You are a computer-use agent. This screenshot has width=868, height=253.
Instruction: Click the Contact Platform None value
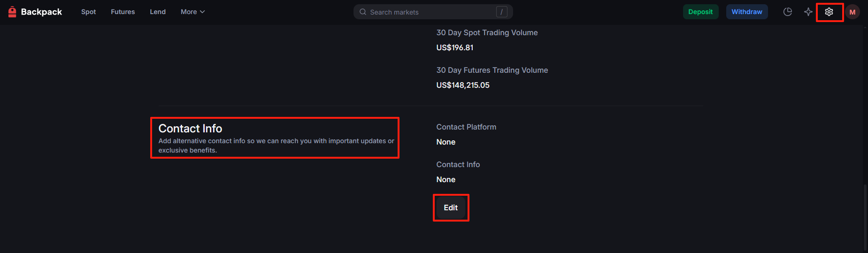point(446,142)
